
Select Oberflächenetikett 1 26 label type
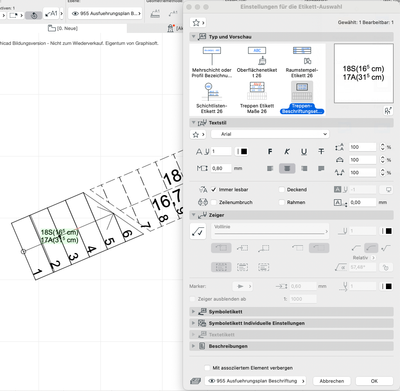pyautogui.click(x=257, y=62)
